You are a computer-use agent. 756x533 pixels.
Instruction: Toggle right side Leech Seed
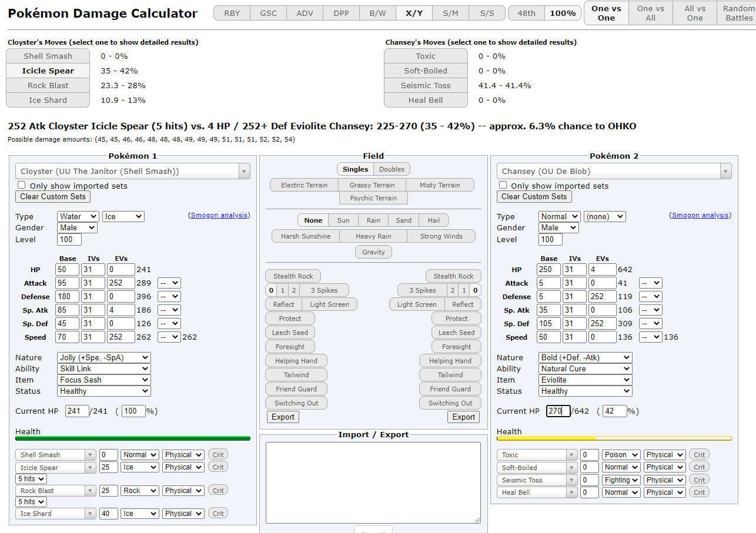[x=456, y=333]
